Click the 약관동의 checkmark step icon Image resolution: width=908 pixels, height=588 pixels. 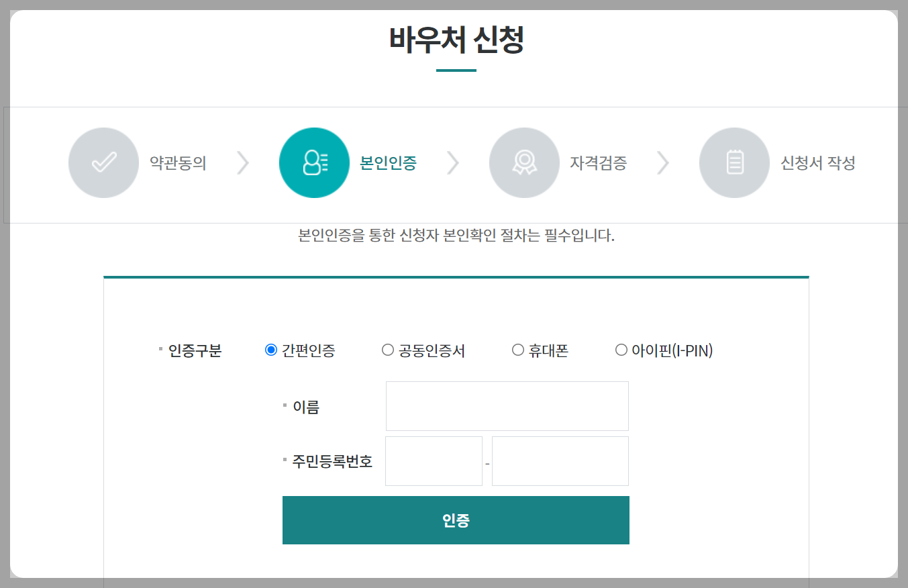(x=103, y=162)
